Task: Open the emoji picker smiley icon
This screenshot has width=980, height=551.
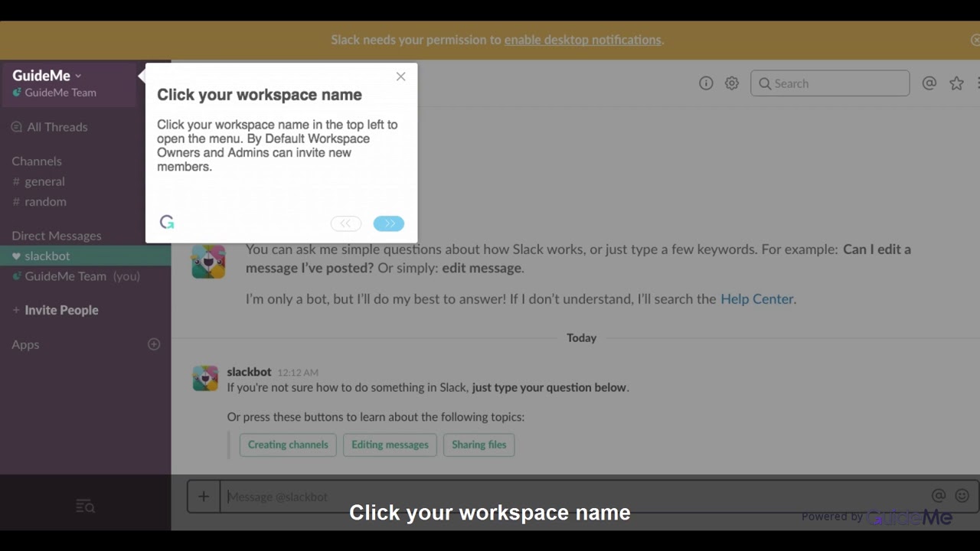Action: 962,496
